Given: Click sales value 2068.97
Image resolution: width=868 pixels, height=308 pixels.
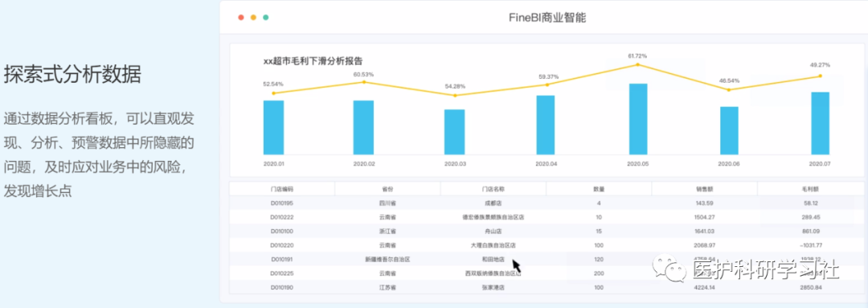Looking at the screenshot, I should (704, 244).
